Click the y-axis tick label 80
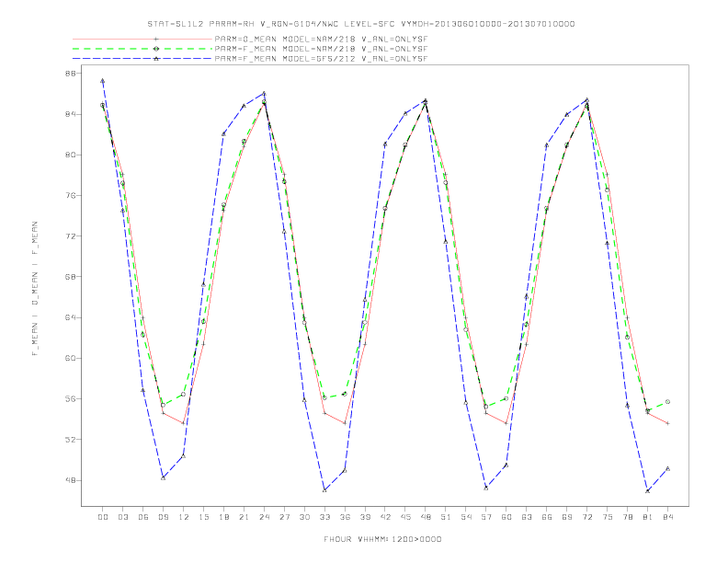Viewport: 728px width, 563px height. (72, 155)
